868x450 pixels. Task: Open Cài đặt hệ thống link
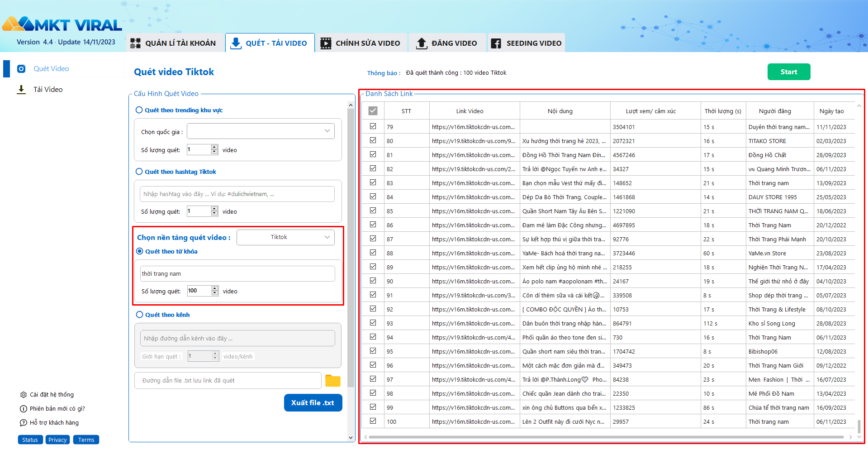[52, 395]
